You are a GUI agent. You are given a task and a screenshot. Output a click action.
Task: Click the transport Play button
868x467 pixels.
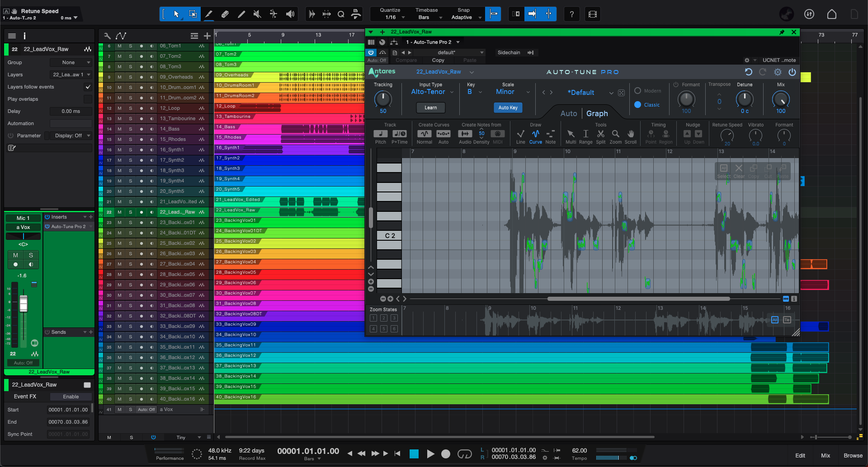pyautogui.click(x=430, y=454)
